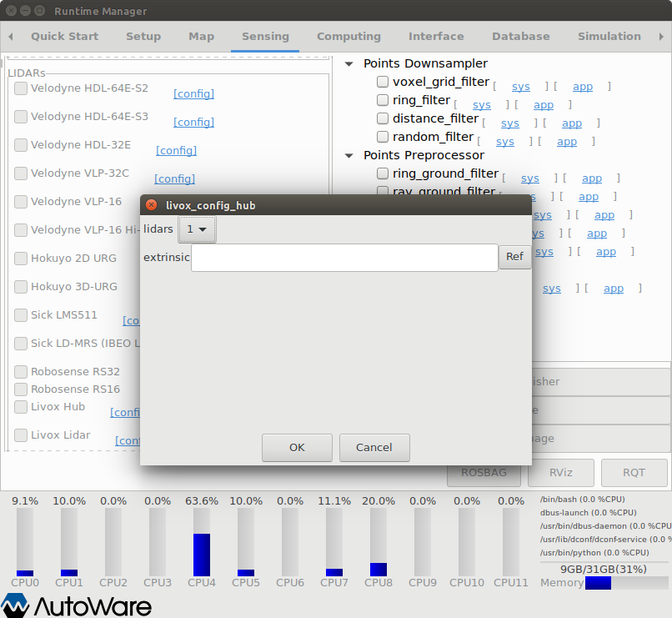
Task: Click the extrinsic text field
Action: tap(344, 258)
